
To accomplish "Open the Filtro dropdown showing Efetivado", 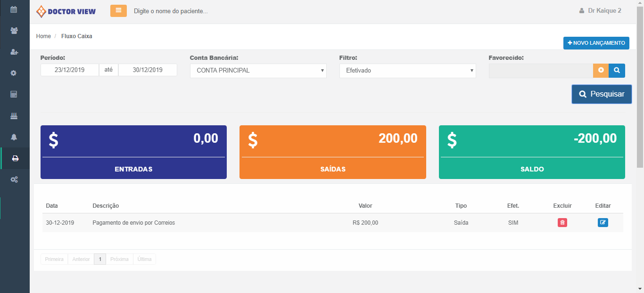I will [x=407, y=71].
